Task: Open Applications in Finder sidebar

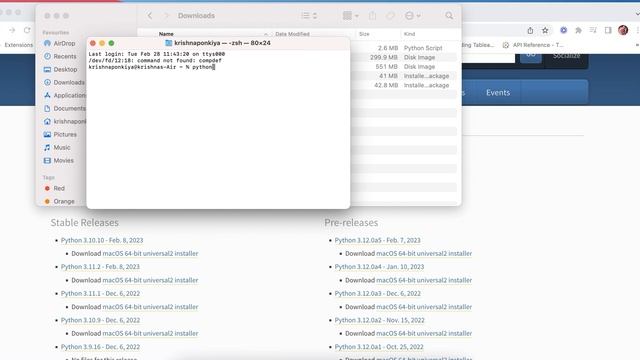Action: pos(65,96)
